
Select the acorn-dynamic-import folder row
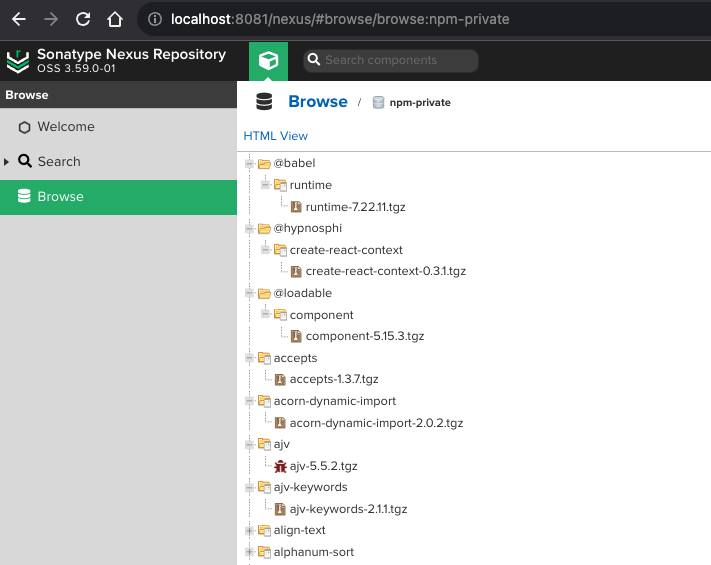(x=335, y=401)
